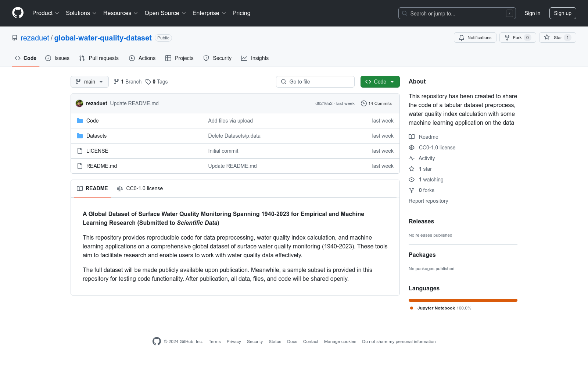588x368 pixels.
Task: Expand the main branch dropdown
Action: tap(89, 82)
